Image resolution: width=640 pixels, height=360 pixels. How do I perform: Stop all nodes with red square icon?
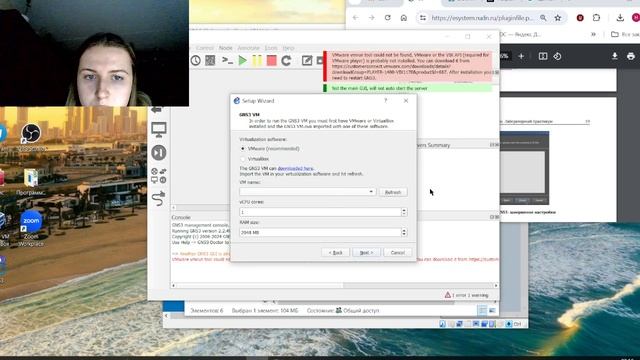tap(271, 60)
